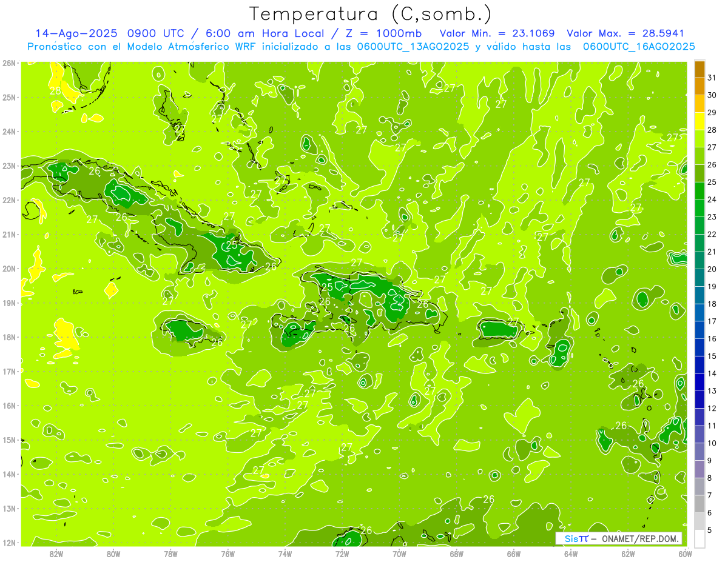This screenshot has width=728, height=562.
Task: Click the 62W longitude label
Action: (628, 554)
